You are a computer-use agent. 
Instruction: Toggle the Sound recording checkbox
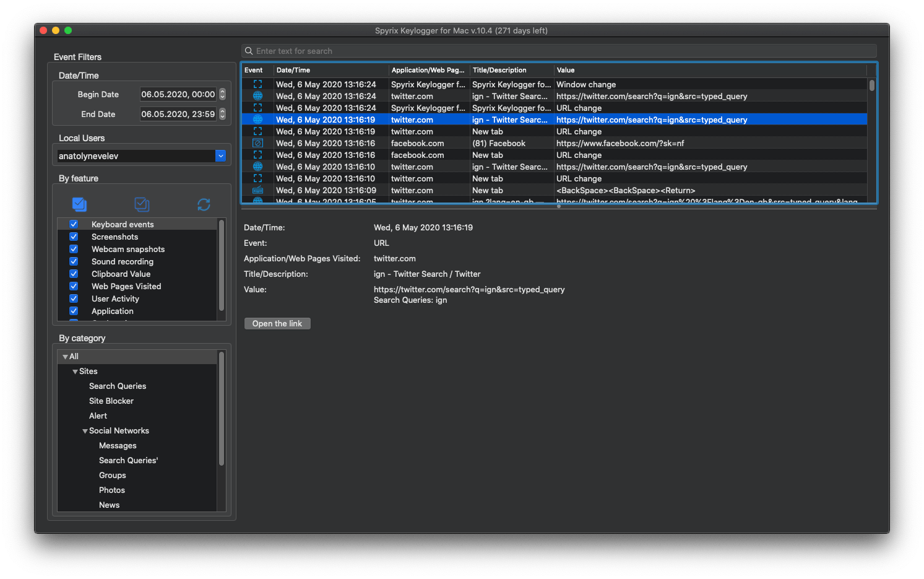(x=74, y=261)
